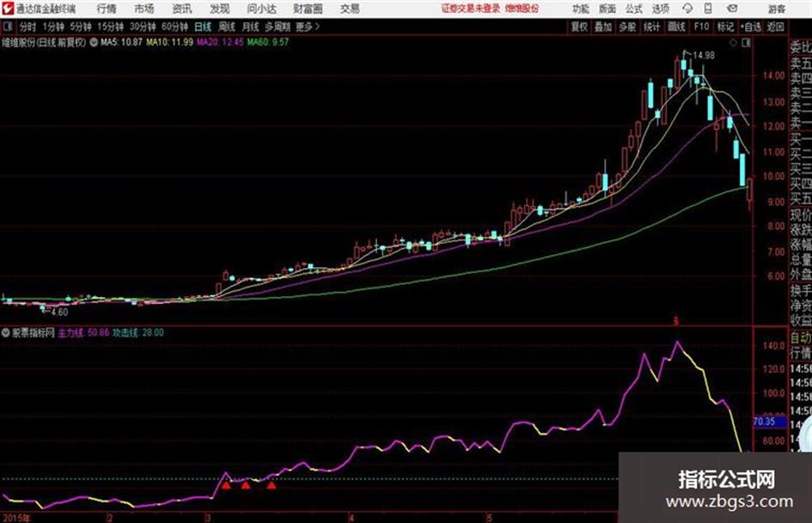The image size is (812, 523).
Task: Switch to 分时 period
Action: (27, 27)
